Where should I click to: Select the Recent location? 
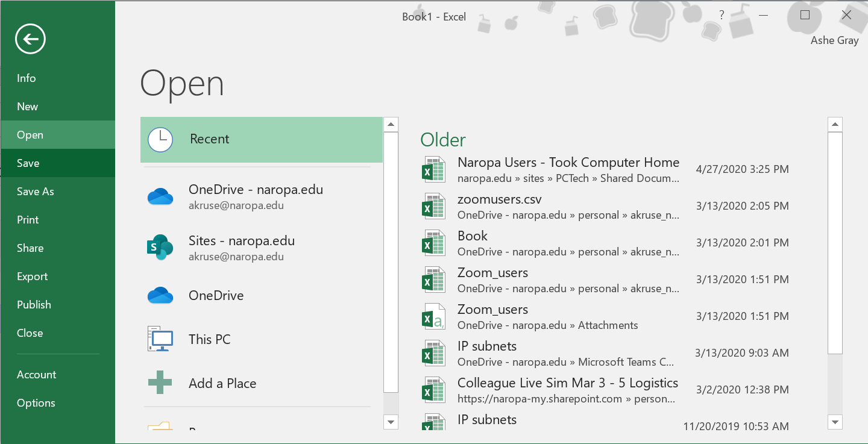click(x=262, y=139)
